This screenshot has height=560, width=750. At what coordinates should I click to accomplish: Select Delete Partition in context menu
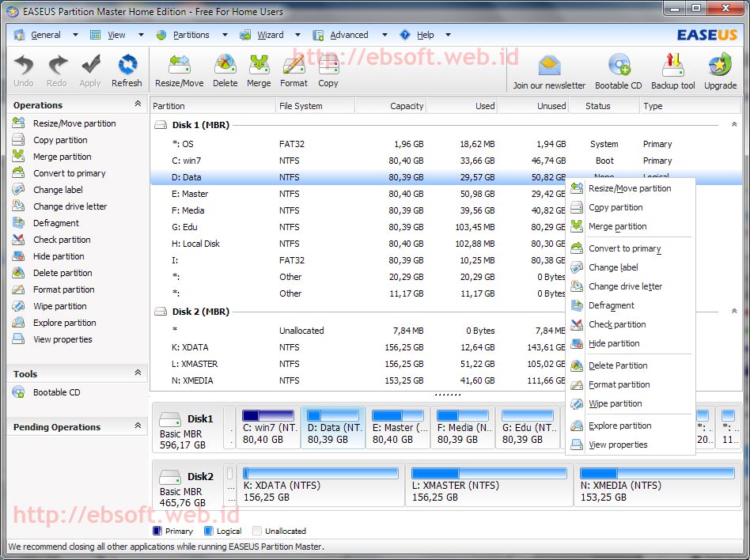[x=630, y=366]
